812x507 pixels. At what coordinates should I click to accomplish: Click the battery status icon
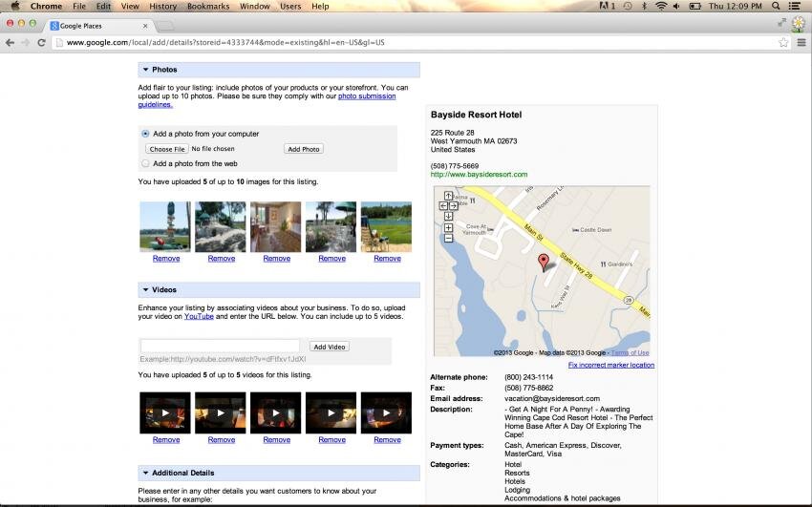pos(694,6)
